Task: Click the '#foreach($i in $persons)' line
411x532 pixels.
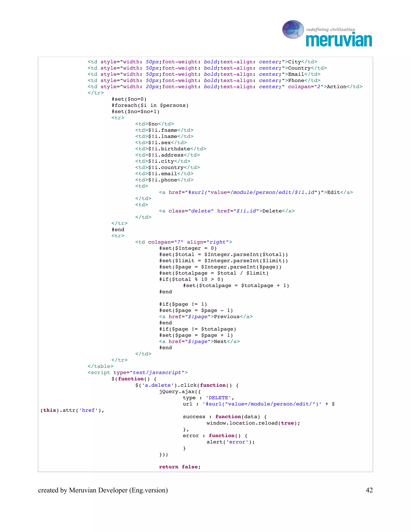Action: (150, 105)
